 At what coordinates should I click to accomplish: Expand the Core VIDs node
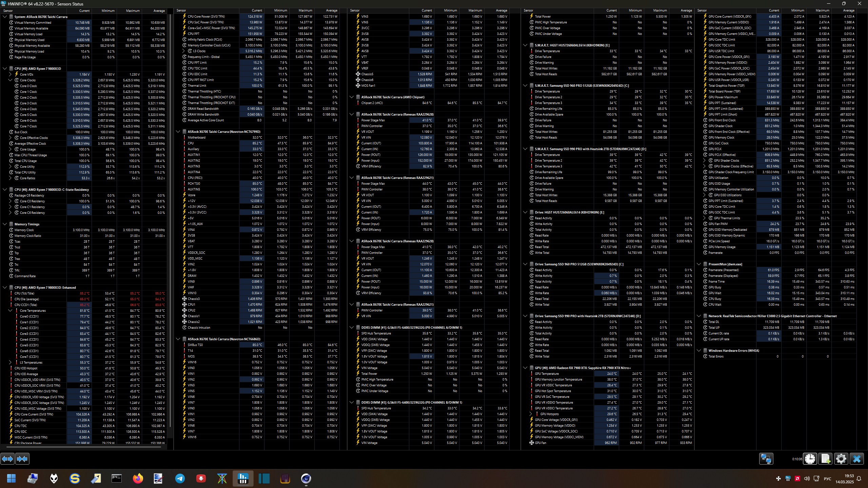(x=10, y=74)
